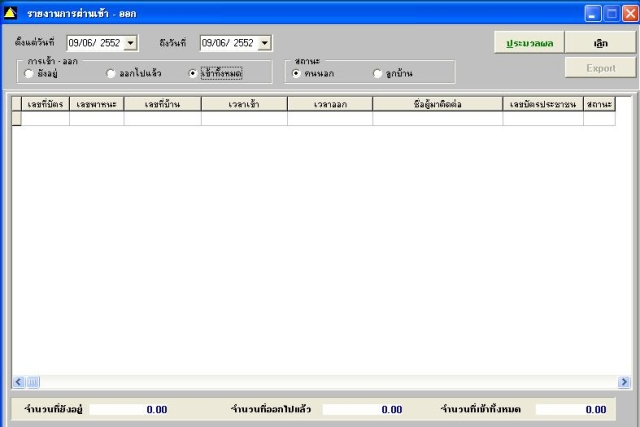Click the ชื่อผู้มาติดต่อ column header

tap(438, 104)
